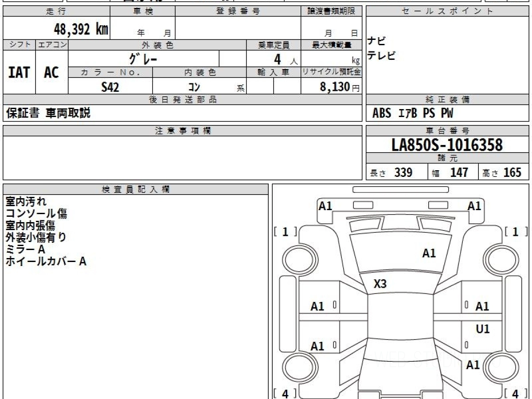Select the inspector note 外装小傷有り

pyautogui.click(x=36, y=238)
